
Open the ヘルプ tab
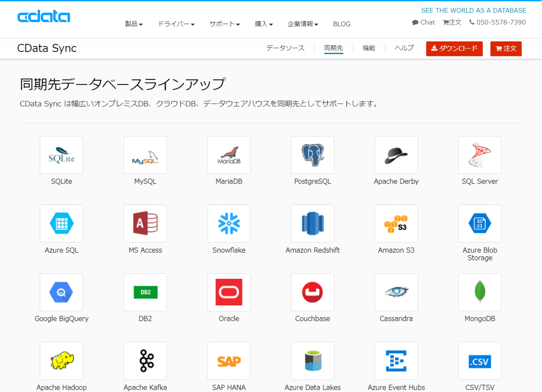click(x=404, y=48)
